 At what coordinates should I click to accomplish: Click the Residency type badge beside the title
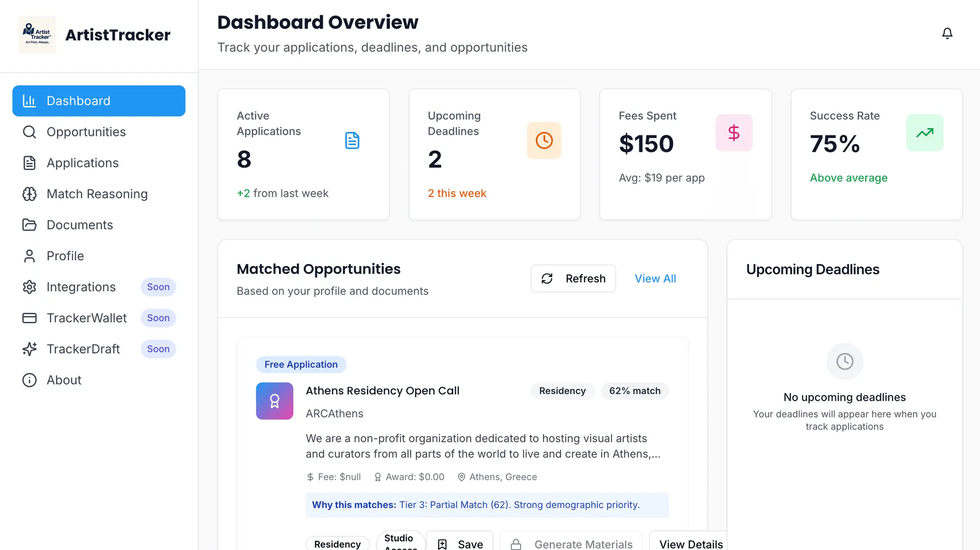click(x=562, y=391)
